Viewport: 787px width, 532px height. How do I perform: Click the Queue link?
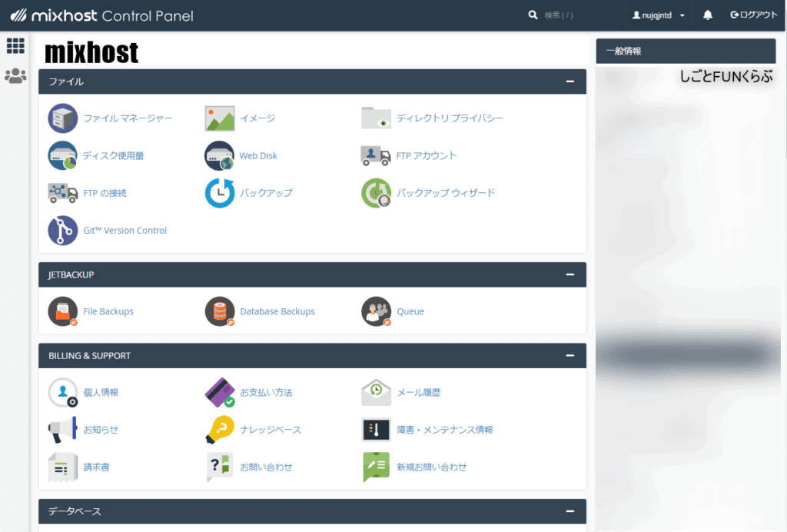click(410, 311)
